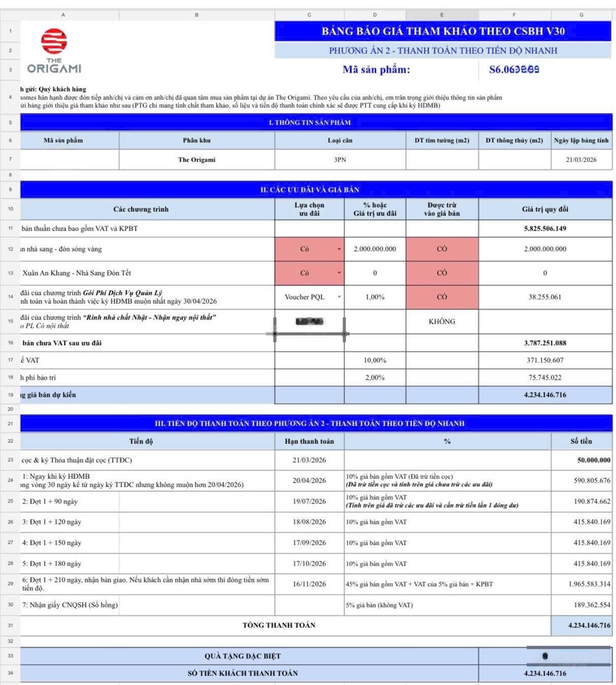
Task: Click the 'KHÔNG' cell
Action: click(442, 321)
